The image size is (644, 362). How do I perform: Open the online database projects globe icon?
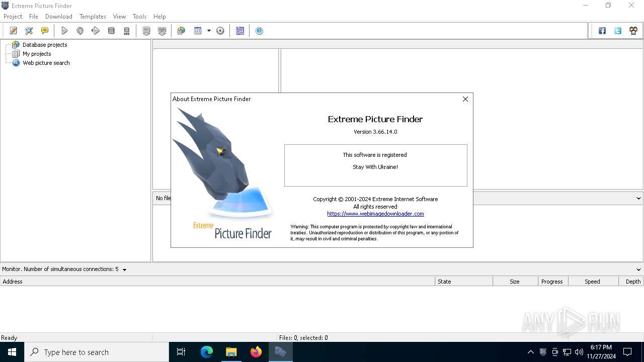tap(182, 31)
